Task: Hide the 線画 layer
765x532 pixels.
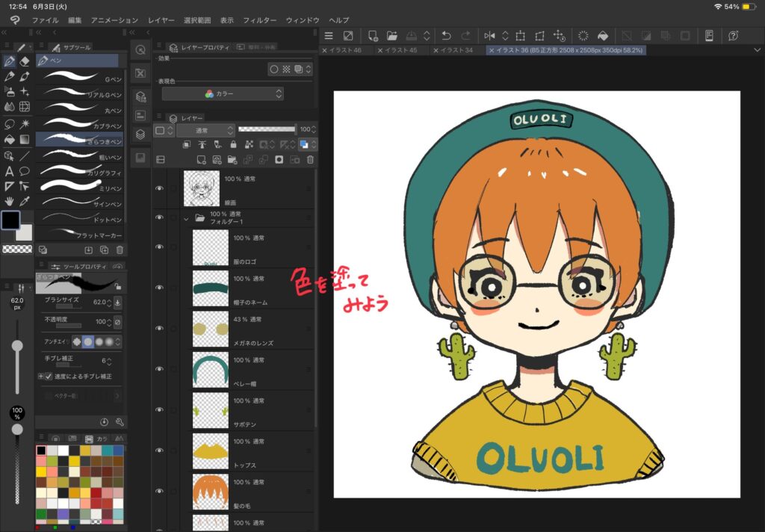Action: (x=159, y=189)
